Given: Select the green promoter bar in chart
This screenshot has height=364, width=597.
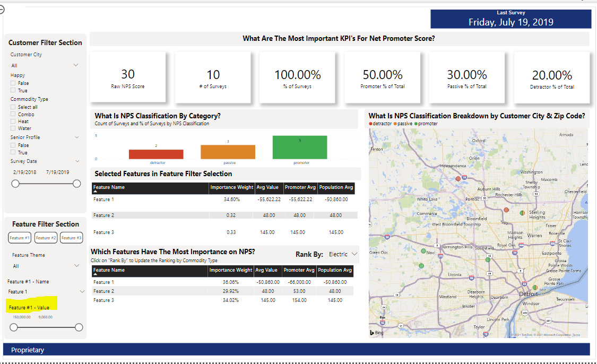Looking at the screenshot, I should (x=300, y=148).
